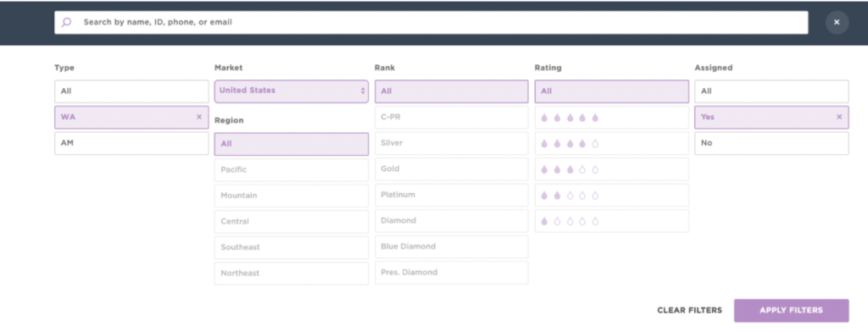
Task: Click the Market dropdown arrows
Action: [x=363, y=91]
